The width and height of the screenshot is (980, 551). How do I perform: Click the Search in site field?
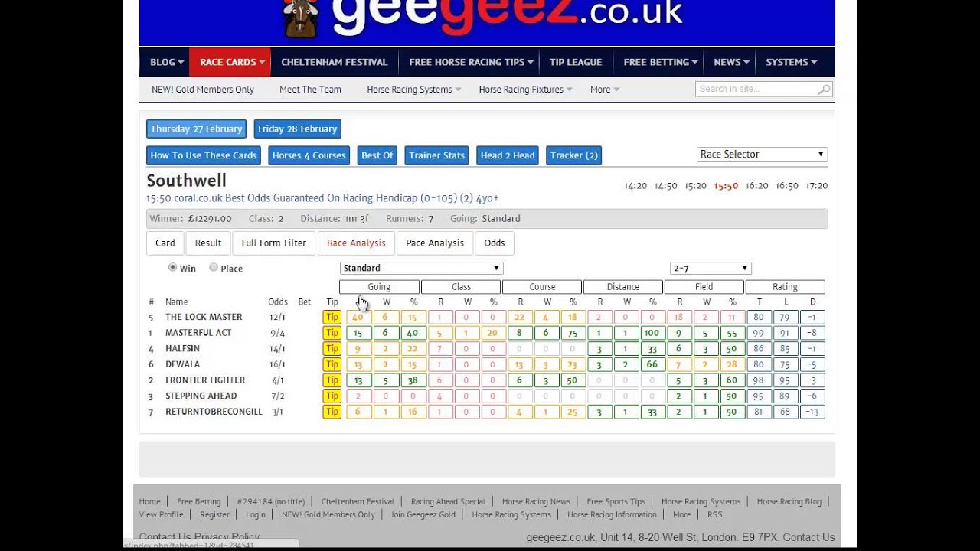[756, 90]
